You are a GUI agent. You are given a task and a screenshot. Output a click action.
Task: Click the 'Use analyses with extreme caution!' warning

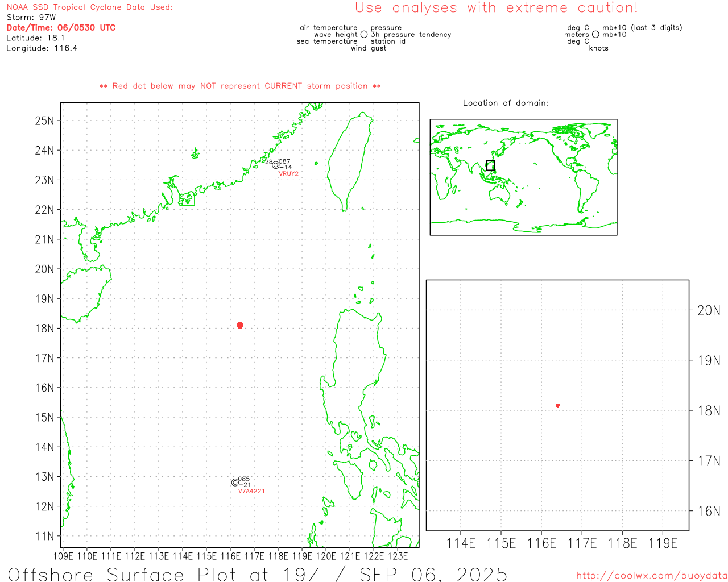coord(497,8)
